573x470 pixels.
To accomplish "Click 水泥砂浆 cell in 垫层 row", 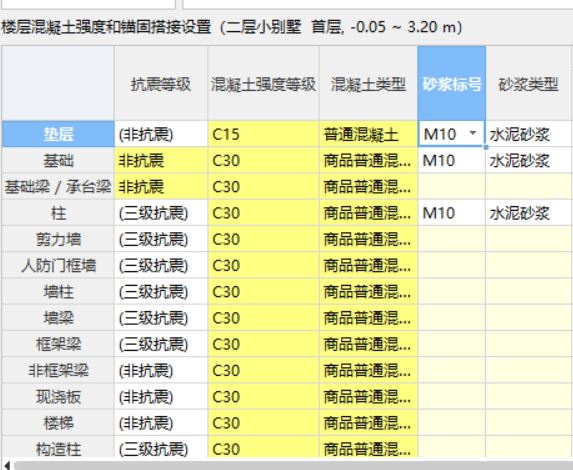I will point(528,134).
